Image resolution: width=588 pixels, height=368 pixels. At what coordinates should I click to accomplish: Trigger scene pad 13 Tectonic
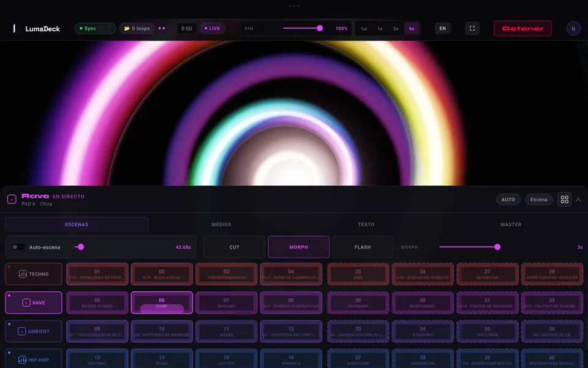97,359
